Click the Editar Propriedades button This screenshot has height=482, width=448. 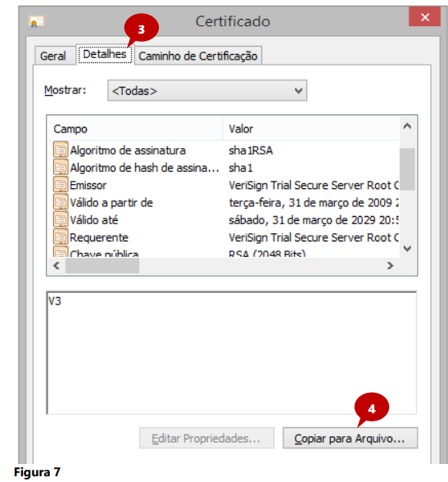pos(206,438)
